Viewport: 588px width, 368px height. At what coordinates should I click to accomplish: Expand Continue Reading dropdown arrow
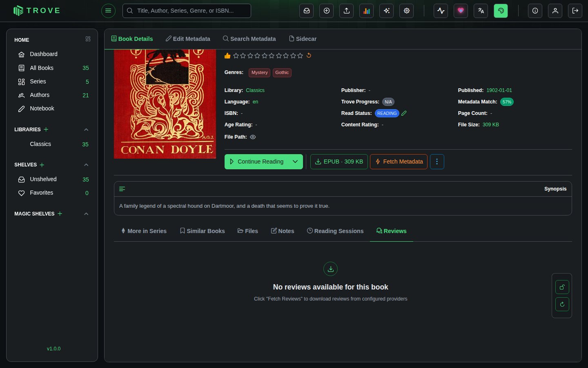pyautogui.click(x=295, y=162)
